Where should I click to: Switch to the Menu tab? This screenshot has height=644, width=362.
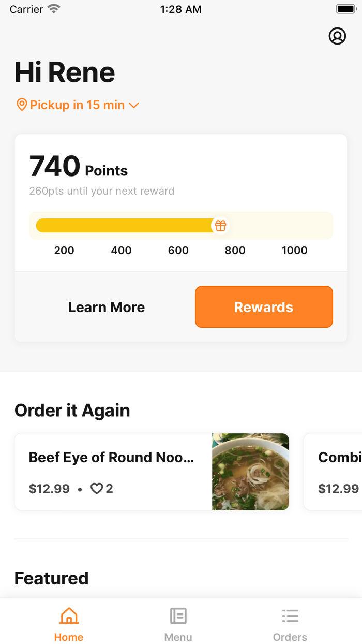click(178, 623)
